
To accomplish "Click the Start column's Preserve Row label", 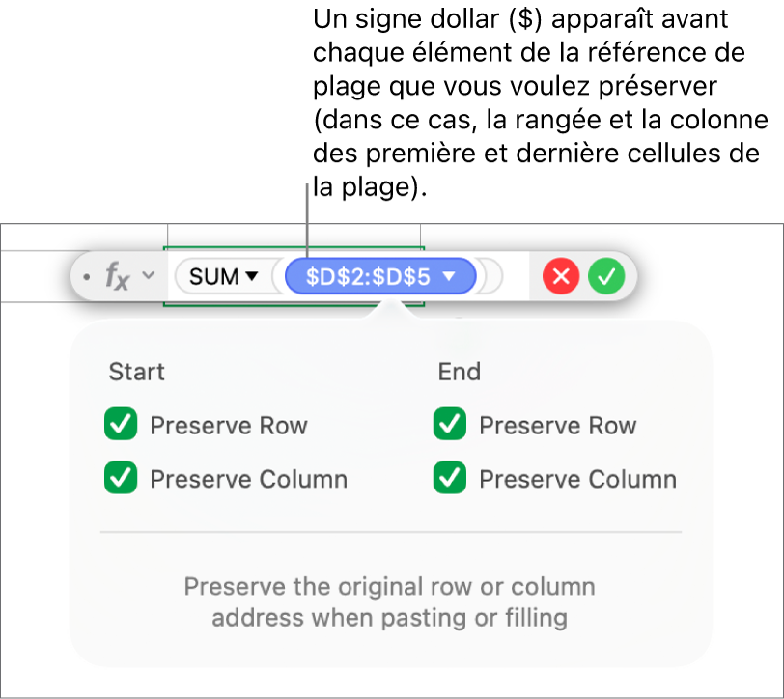I will pos(228,426).
